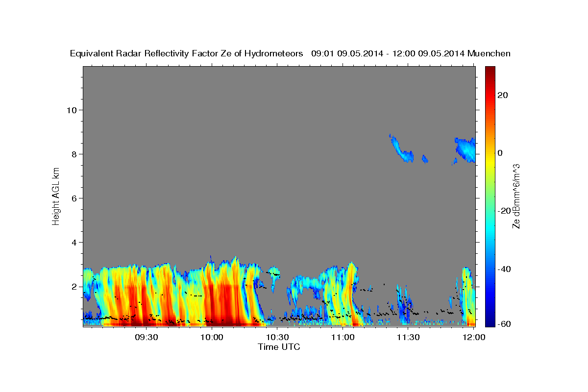Click the Ze dBmm^6/m^3 colorbar title
The width and height of the screenshot is (588, 392).
(x=516, y=196)
